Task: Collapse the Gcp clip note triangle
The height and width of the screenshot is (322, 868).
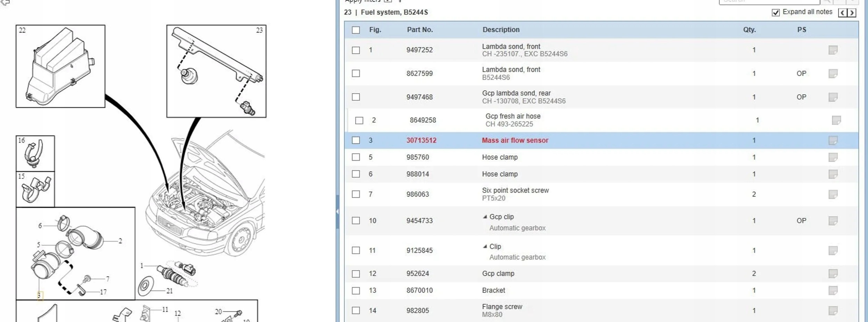Action: click(485, 217)
